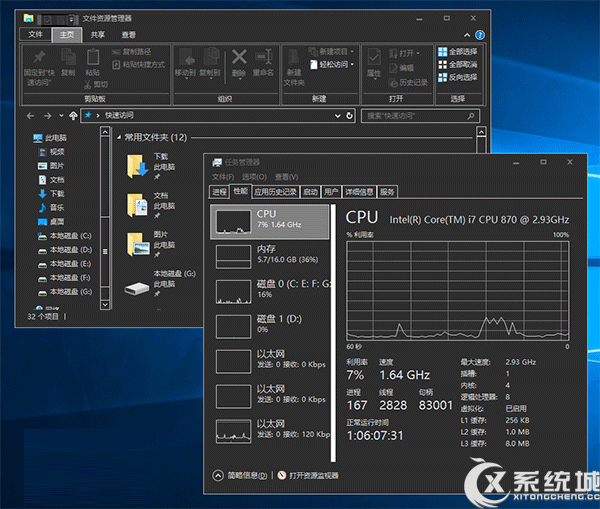600x509 pixels.
Task: Click the Copy (复制) ribbon icon
Action: click(68, 57)
